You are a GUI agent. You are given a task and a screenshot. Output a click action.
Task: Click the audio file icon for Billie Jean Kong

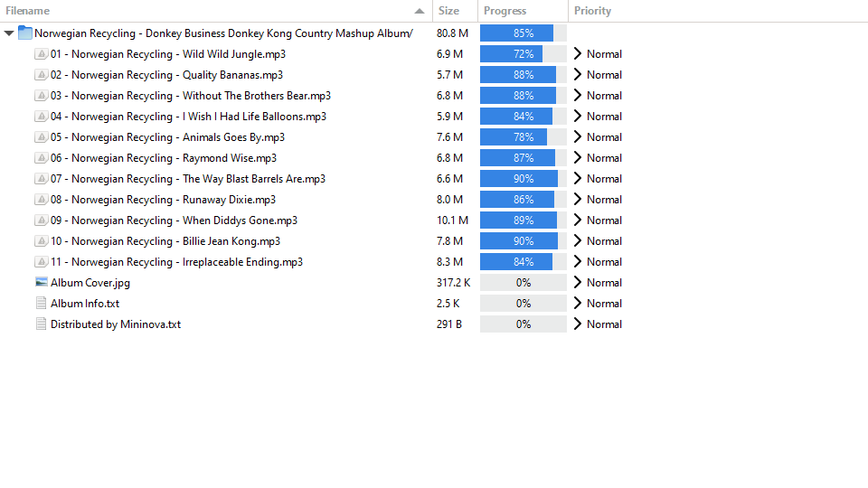click(x=41, y=240)
